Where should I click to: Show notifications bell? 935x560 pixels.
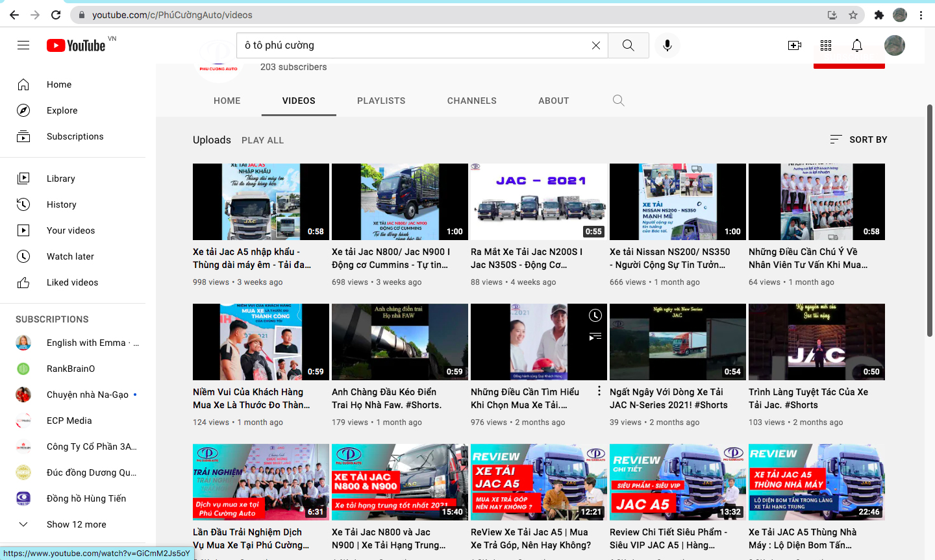[x=857, y=45]
